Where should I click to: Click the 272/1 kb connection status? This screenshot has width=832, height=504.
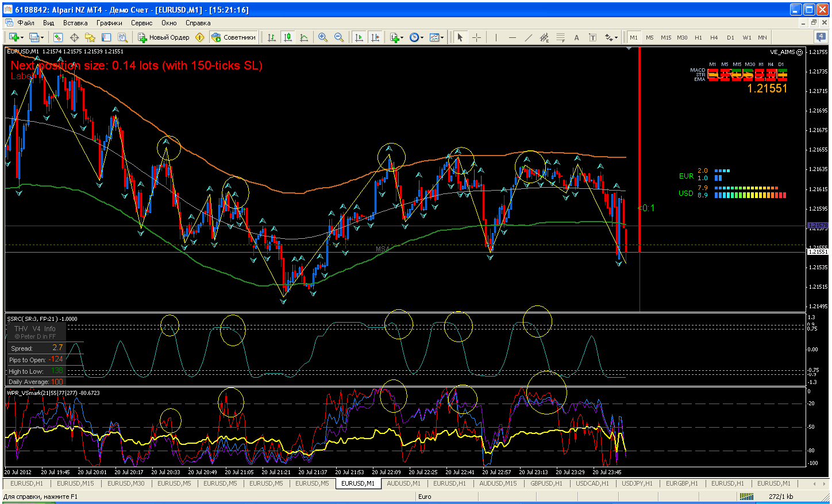pyautogui.click(x=780, y=497)
